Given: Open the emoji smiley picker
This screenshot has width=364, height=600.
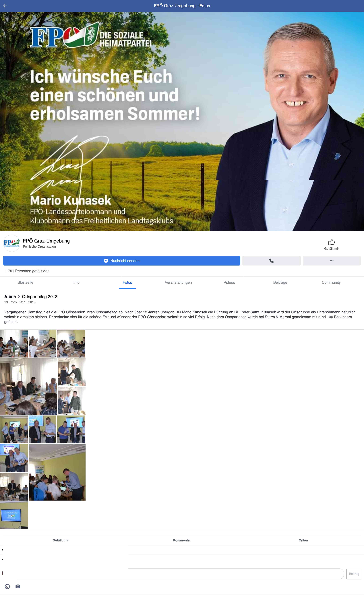Looking at the screenshot, I should tap(7, 587).
